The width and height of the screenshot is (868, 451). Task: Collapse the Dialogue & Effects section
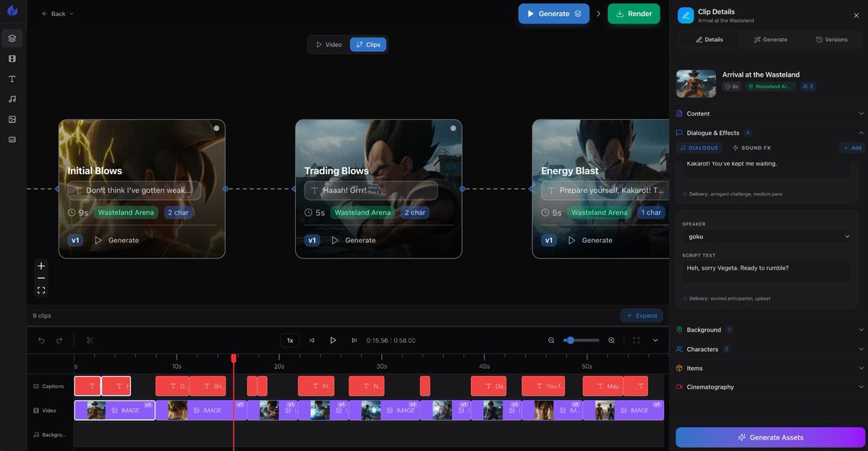coord(769,133)
